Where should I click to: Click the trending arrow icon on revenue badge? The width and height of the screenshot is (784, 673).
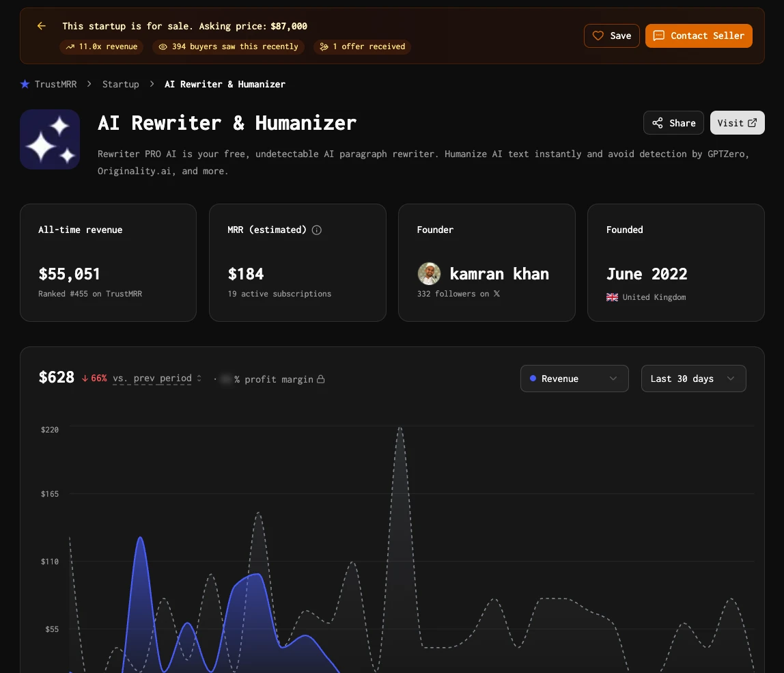[70, 46]
